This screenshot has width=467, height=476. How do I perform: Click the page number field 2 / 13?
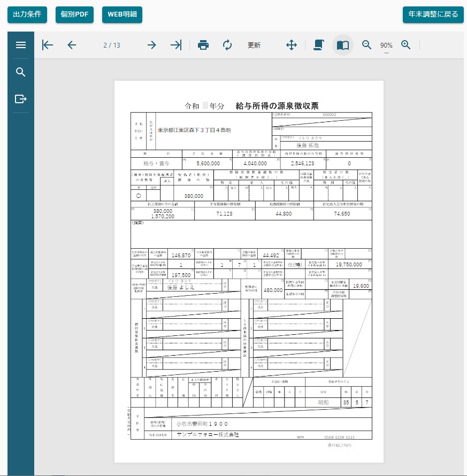pyautogui.click(x=112, y=45)
